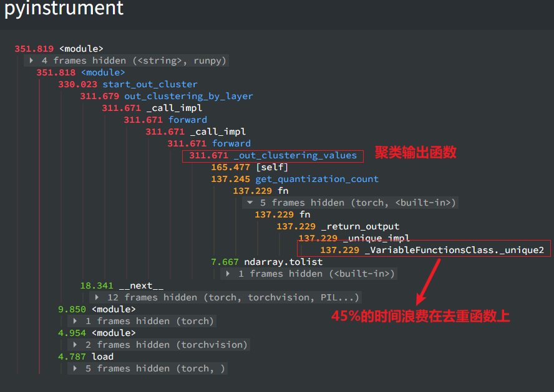The width and height of the screenshot is (554, 392).
Task: Select the load frame at 4.787
Action: (x=102, y=356)
